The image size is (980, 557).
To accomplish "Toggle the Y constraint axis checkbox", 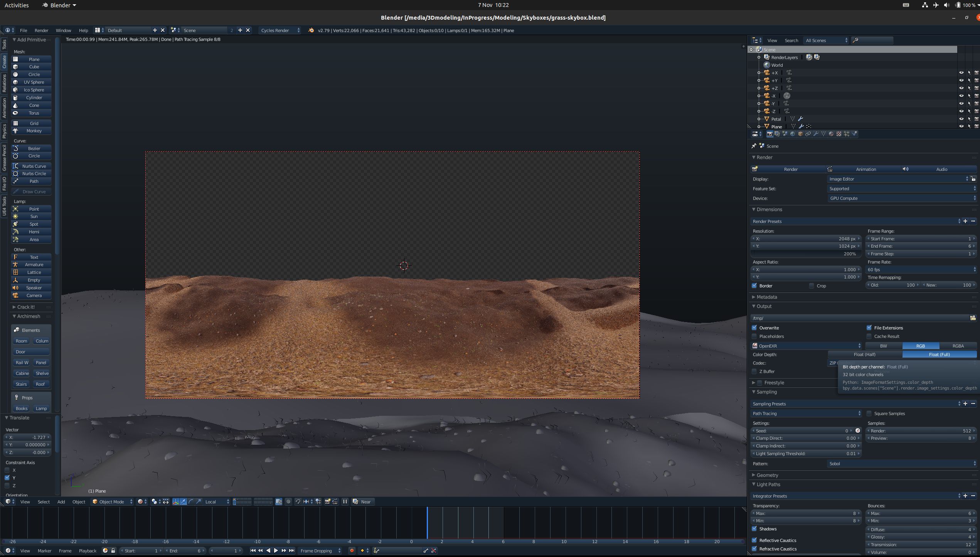I will (x=7, y=478).
